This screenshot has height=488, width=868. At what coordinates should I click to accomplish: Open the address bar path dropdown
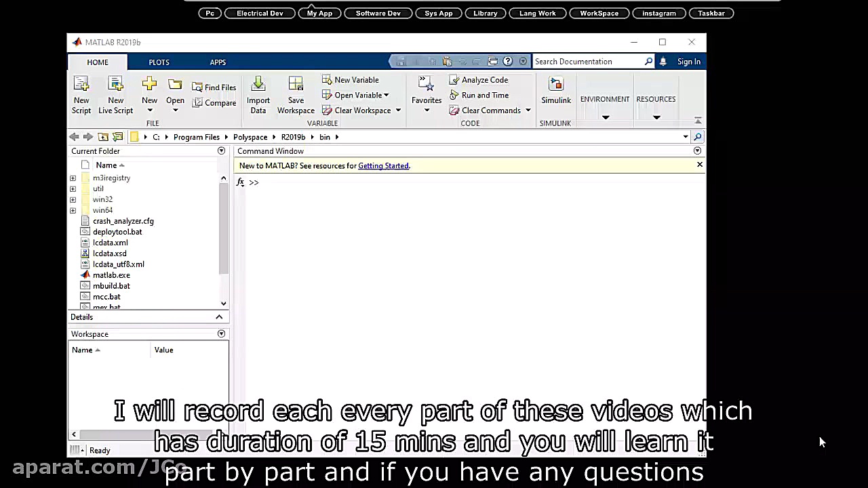tap(686, 137)
